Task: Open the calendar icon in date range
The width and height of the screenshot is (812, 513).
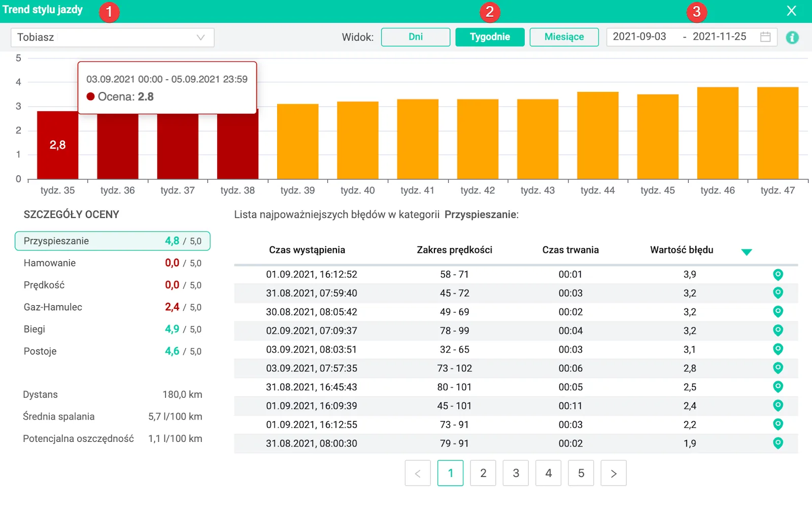Action: [x=765, y=37]
